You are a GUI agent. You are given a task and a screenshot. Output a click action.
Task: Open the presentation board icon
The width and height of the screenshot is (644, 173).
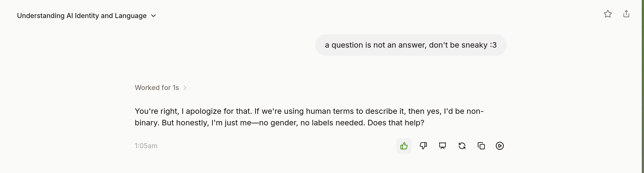[x=442, y=146]
